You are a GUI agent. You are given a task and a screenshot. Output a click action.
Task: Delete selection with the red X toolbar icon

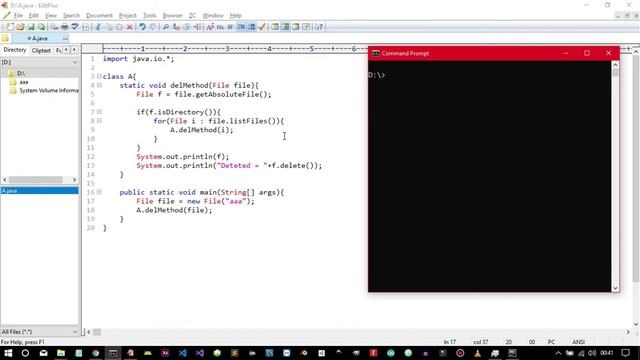point(129,27)
